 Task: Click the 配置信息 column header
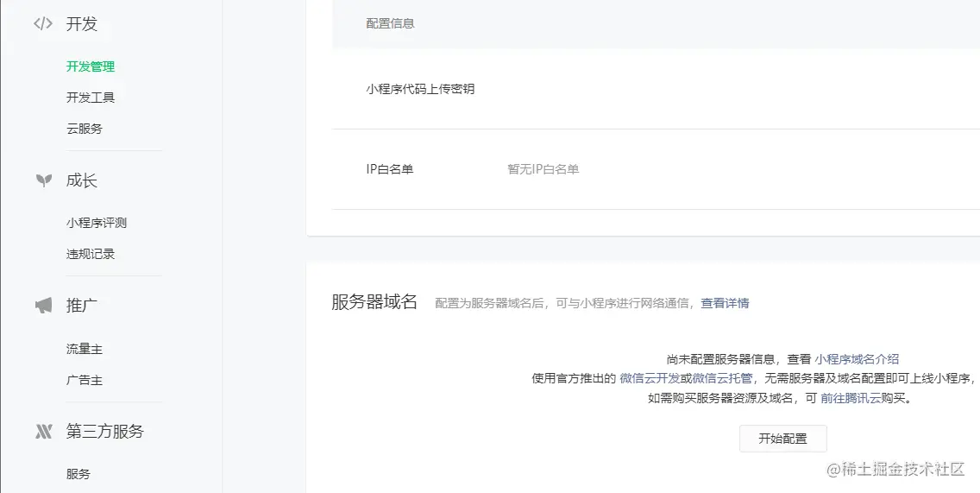391,24
